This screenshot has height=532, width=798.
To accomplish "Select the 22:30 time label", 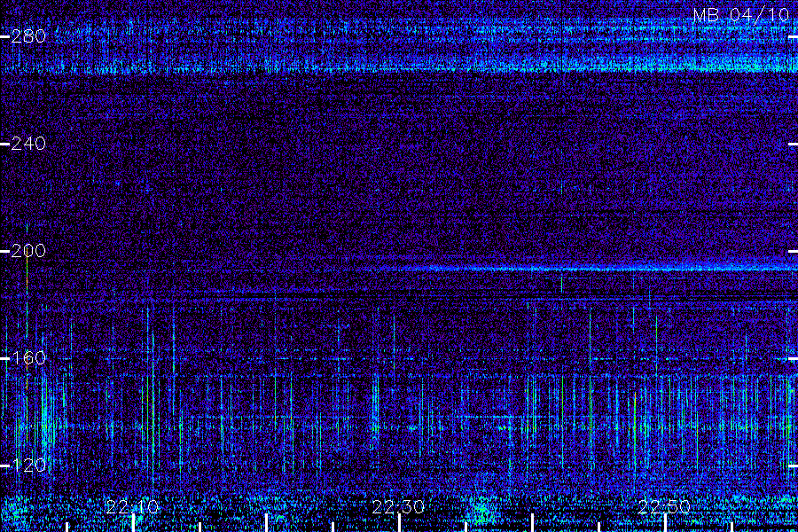I will (x=398, y=507).
